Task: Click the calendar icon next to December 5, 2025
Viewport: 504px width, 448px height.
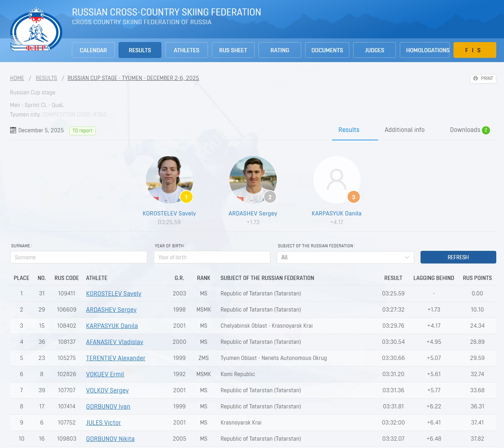Action: pyautogui.click(x=13, y=131)
